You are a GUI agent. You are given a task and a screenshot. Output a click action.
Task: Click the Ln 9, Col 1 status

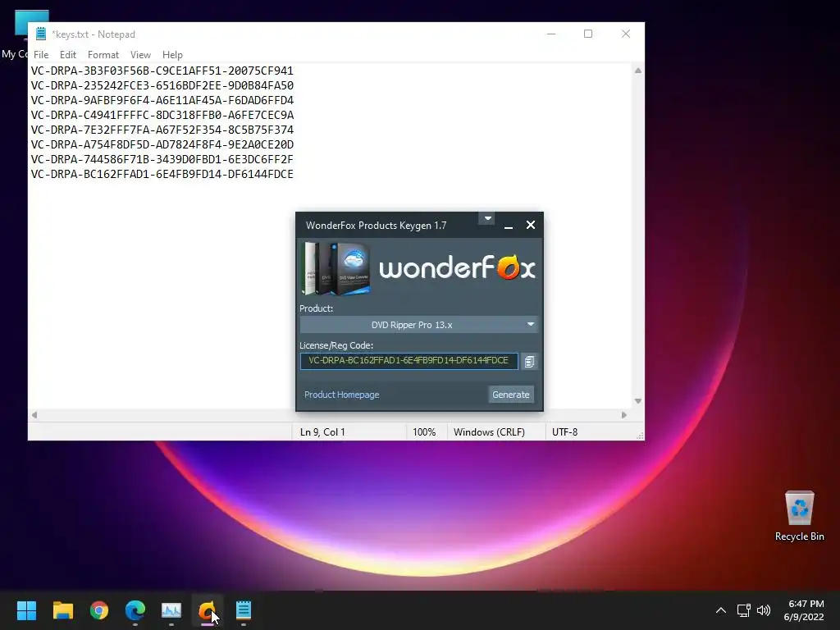[x=322, y=431]
